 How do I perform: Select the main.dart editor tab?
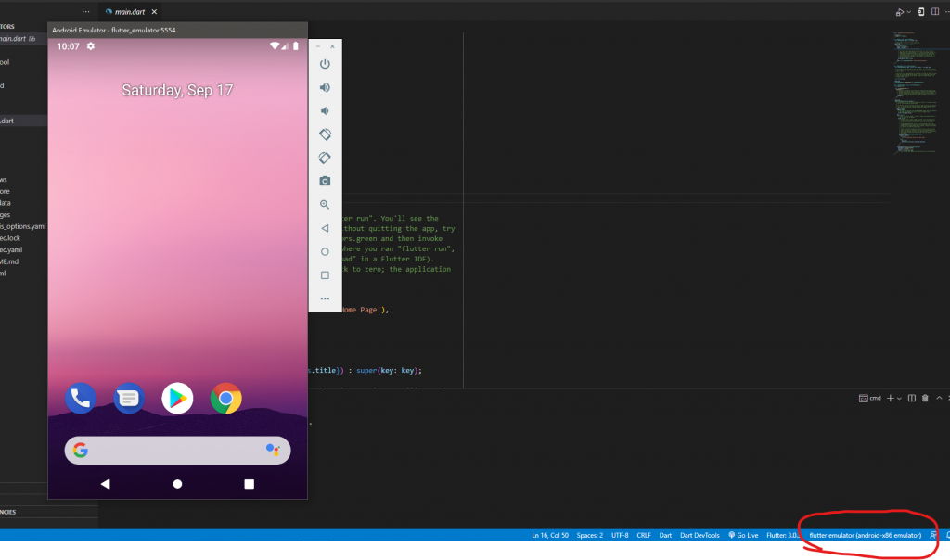[x=130, y=11]
